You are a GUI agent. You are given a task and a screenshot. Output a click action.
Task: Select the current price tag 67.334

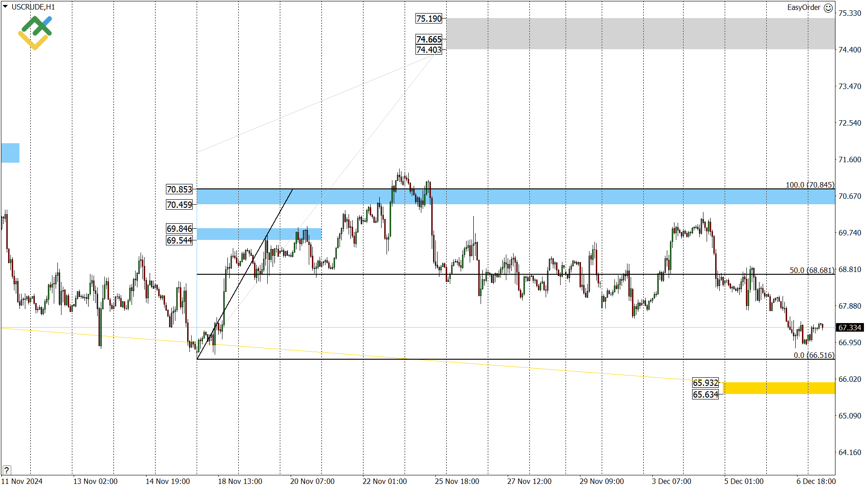pyautogui.click(x=849, y=328)
